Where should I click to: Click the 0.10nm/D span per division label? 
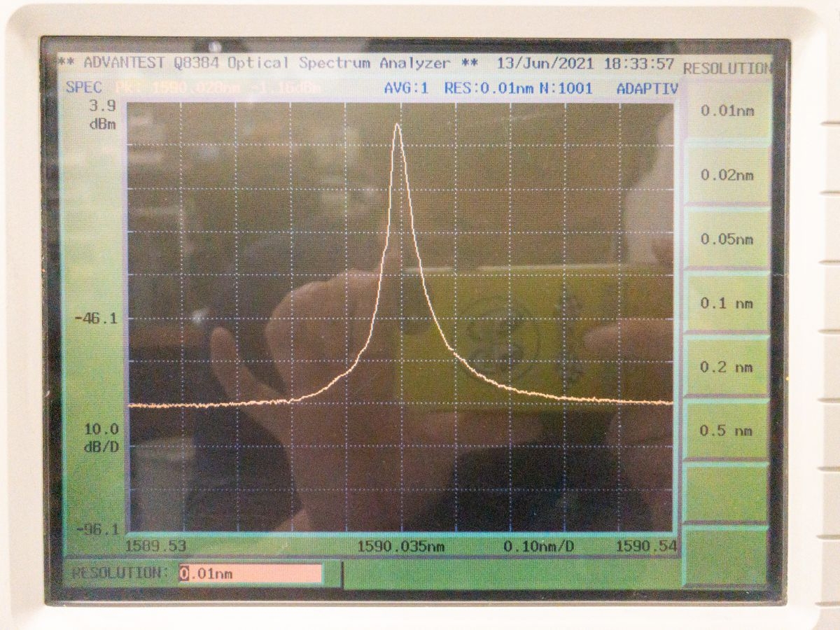coord(538,546)
